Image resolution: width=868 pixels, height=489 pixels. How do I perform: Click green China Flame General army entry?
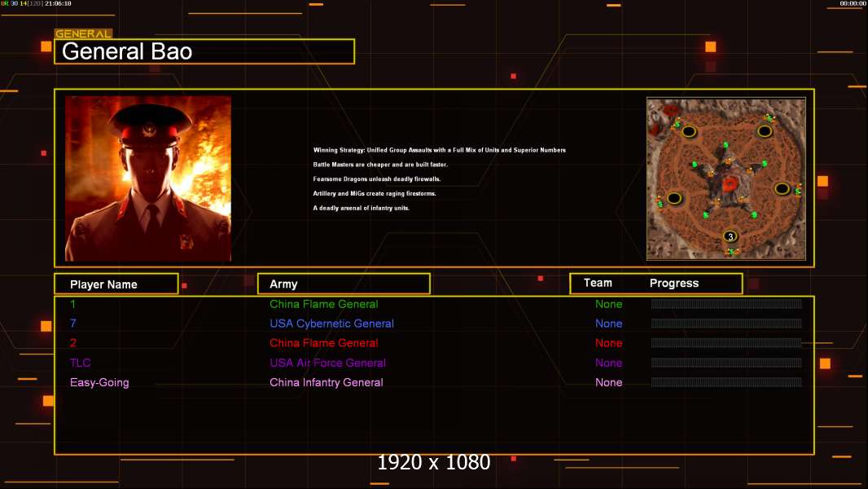coord(324,304)
